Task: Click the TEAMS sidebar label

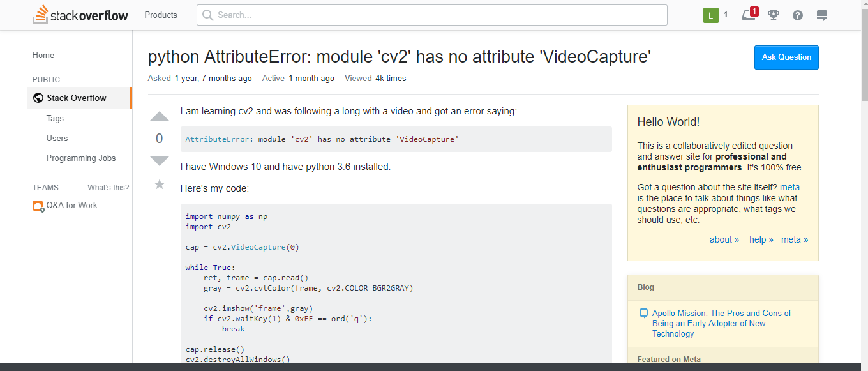Action: pos(45,188)
